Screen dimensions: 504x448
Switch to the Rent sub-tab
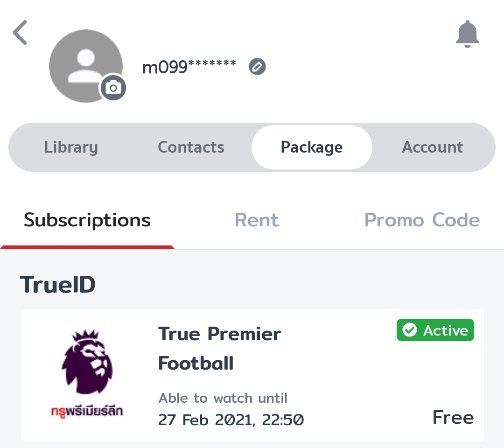257,220
